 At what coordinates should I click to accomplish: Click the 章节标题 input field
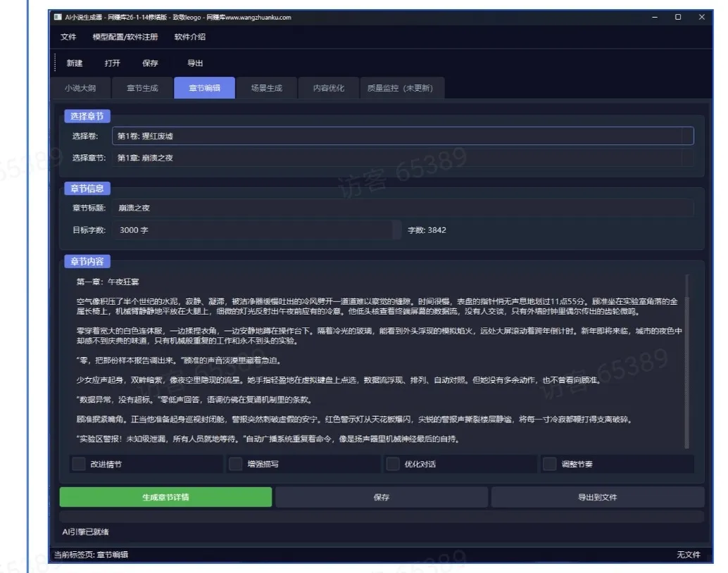tap(403, 208)
